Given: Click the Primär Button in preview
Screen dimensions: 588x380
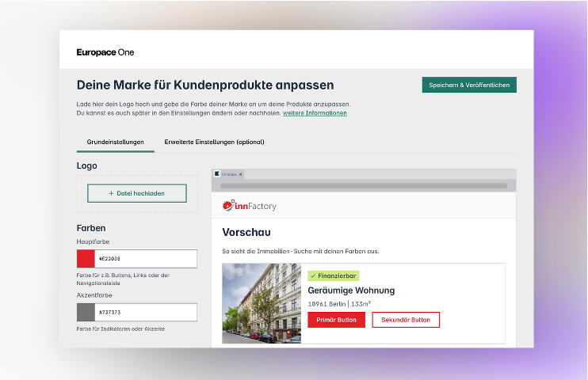Looking at the screenshot, I should click(336, 320).
